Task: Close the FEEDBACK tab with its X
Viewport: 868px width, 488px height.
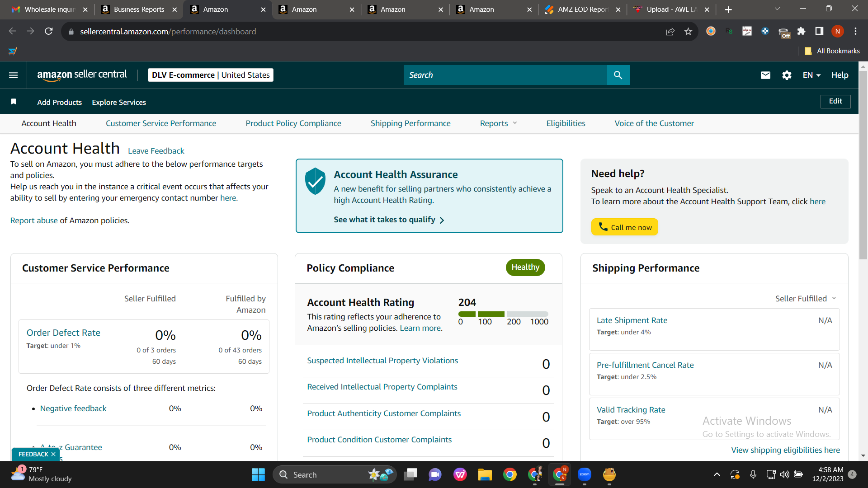Action: point(53,454)
